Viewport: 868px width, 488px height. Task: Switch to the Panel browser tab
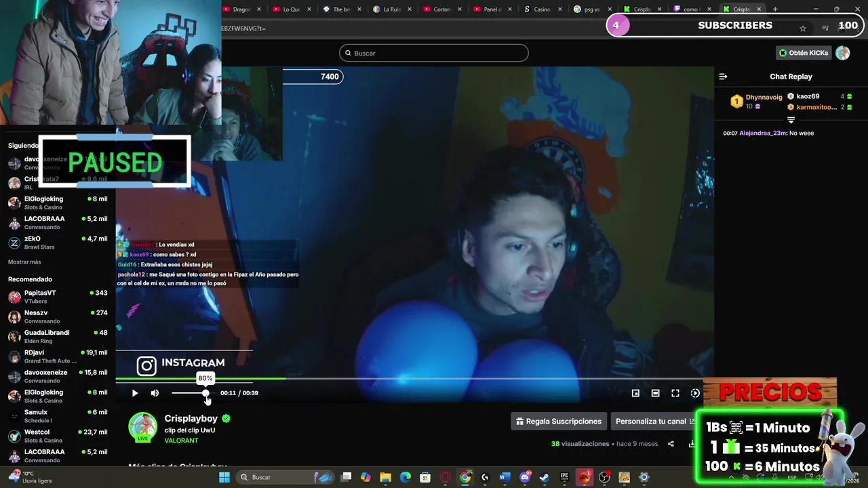[x=493, y=9]
